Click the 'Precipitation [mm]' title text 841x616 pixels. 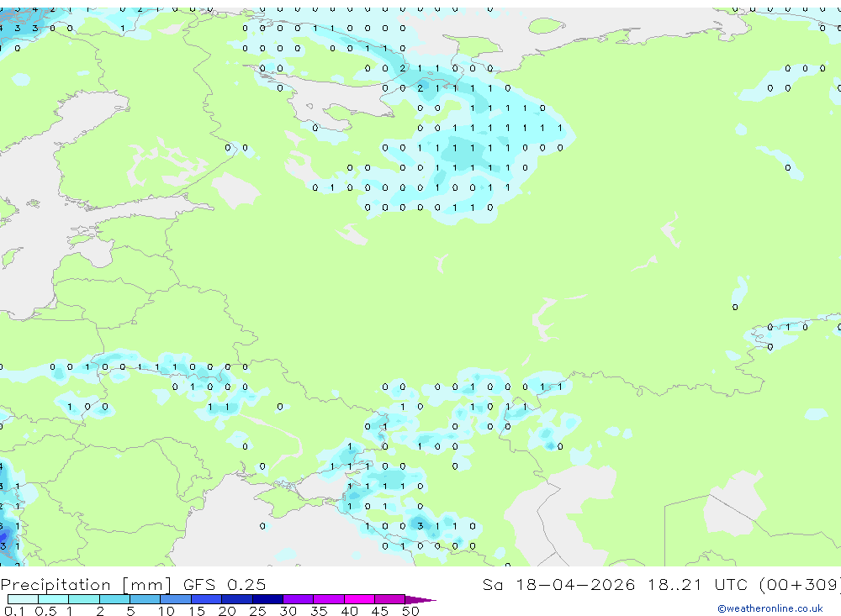(86, 584)
